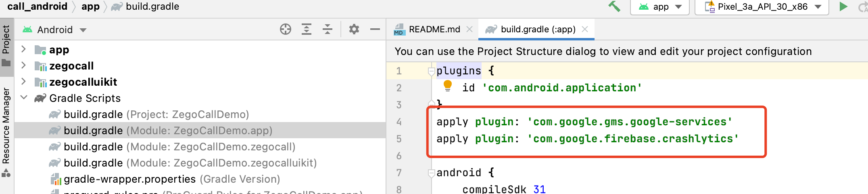Open build.gradle (Project: ZegoCallDemo)
This screenshot has height=194, width=868.
pos(149,114)
